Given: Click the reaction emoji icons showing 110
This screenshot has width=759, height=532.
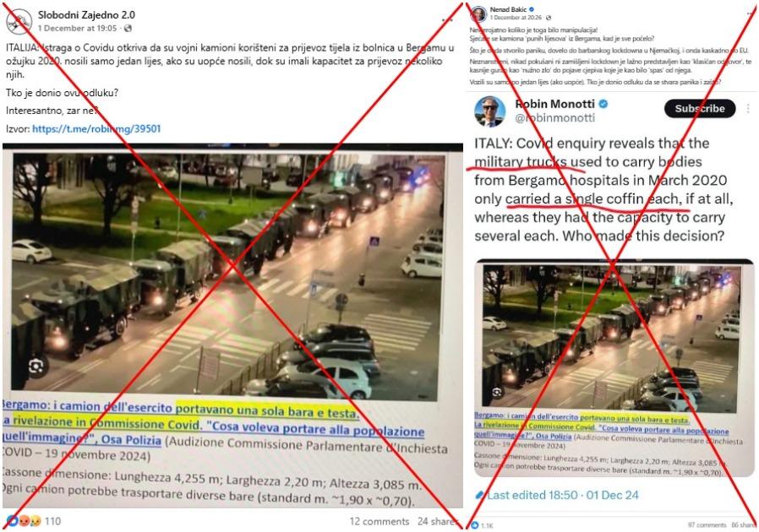Looking at the screenshot, I should 23,521.
